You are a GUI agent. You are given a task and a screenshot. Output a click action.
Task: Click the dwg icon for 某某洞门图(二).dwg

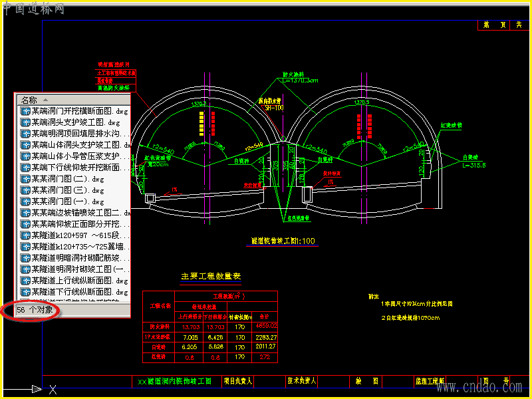tap(25, 179)
